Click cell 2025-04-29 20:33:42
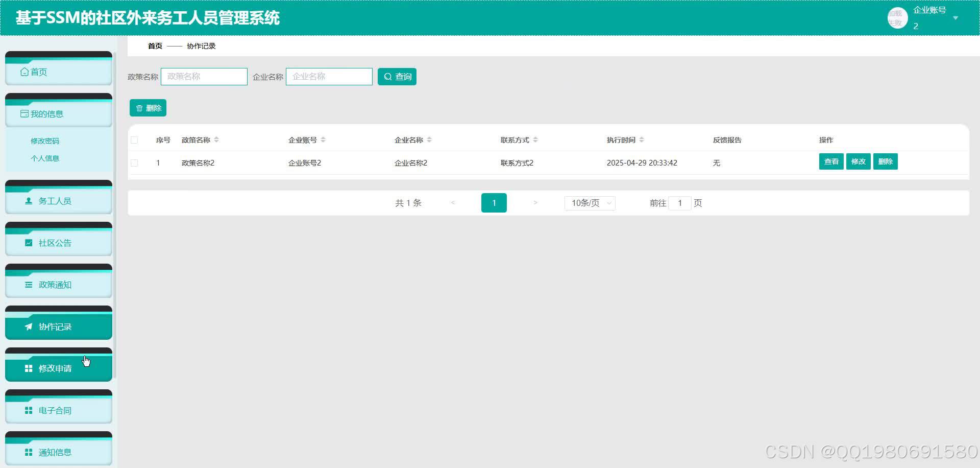This screenshot has height=468, width=980. (x=642, y=163)
